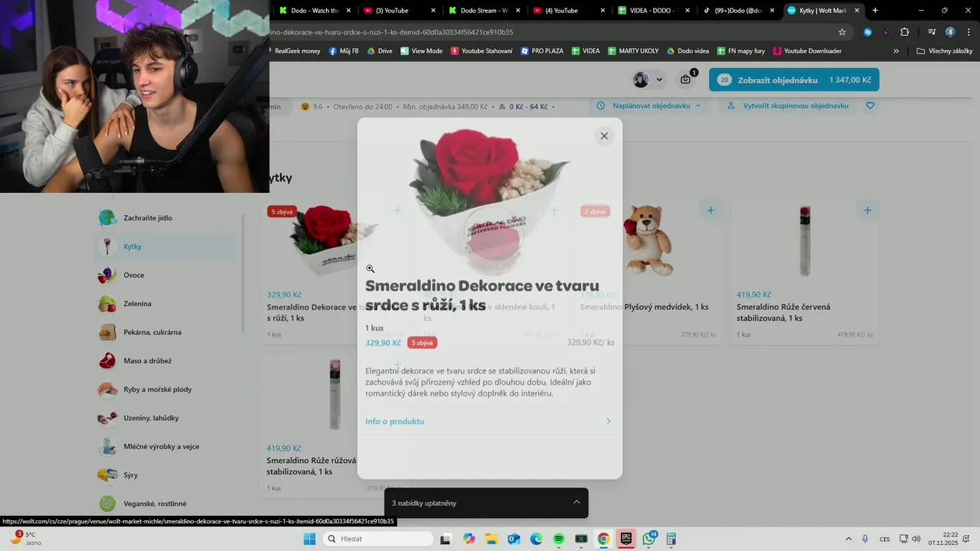This screenshot has width=980, height=551.
Task: Open Epic Games launcher from taskbar
Action: tap(626, 539)
